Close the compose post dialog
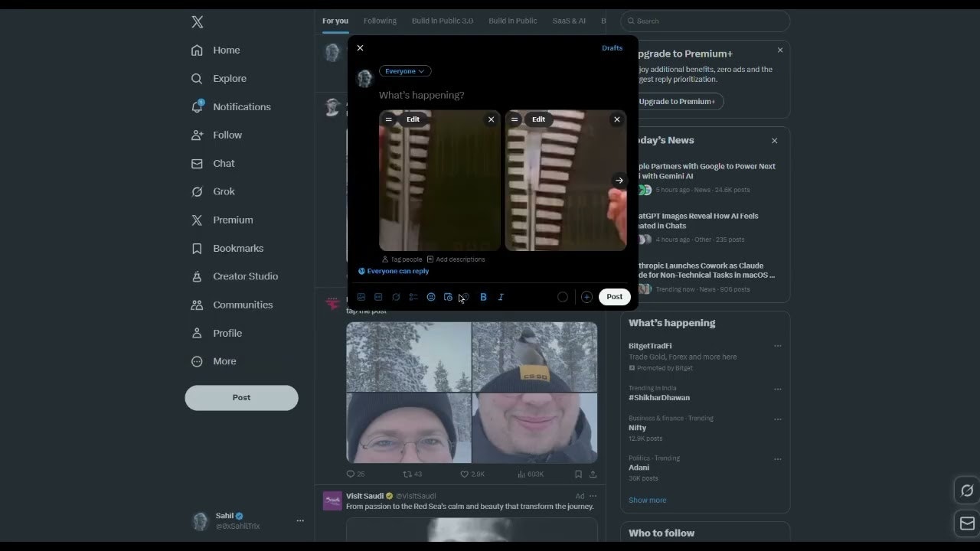 tap(360, 48)
